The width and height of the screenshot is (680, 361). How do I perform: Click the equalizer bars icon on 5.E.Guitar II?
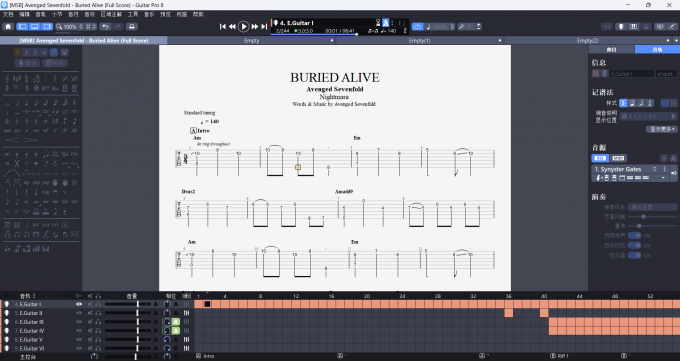pyautogui.click(x=186, y=313)
